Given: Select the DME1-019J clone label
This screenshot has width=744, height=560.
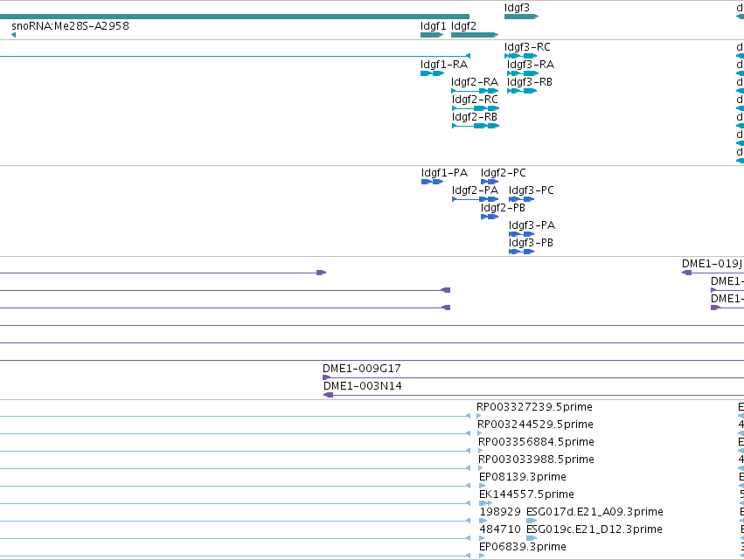Looking at the screenshot, I should coord(713,264).
